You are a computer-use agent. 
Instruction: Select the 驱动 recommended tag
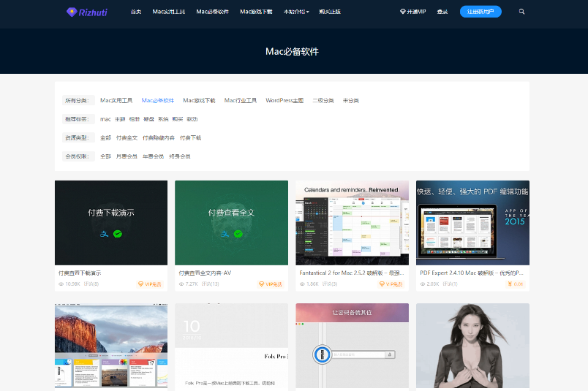192,119
